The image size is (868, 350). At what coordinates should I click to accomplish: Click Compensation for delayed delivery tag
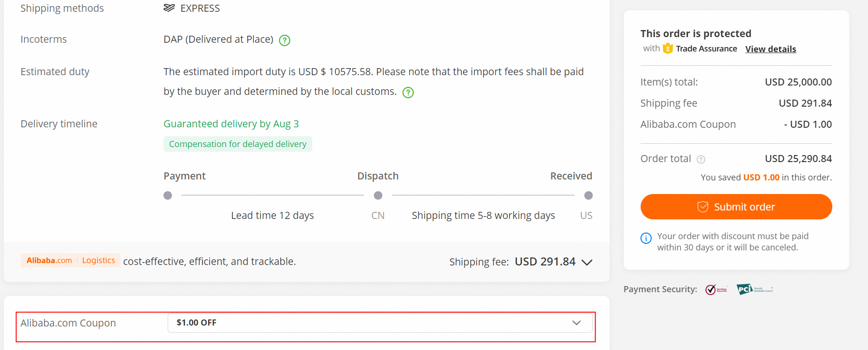coord(238,144)
